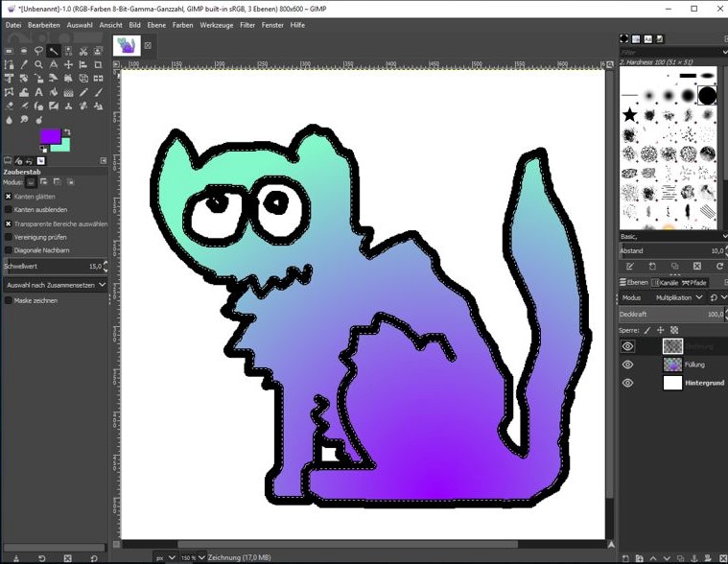Hide the Hintergrund layer
Viewport: 728px width, 564px height.
click(628, 383)
